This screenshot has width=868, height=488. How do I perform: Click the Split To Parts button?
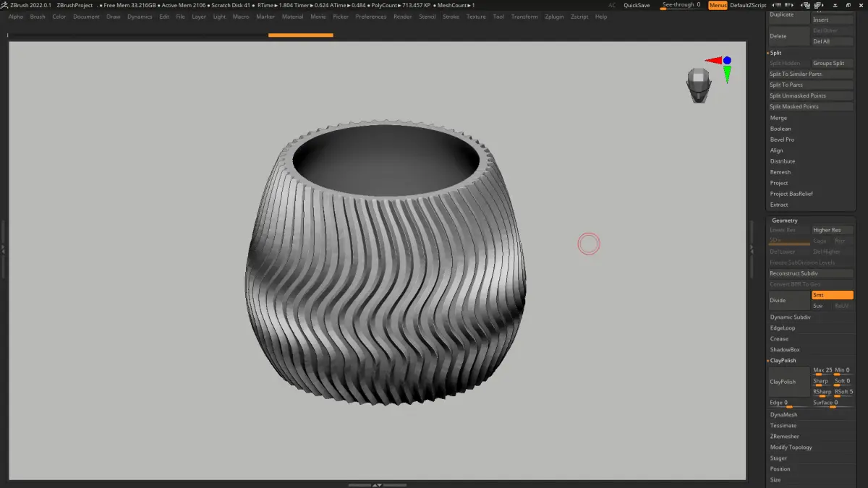point(811,85)
